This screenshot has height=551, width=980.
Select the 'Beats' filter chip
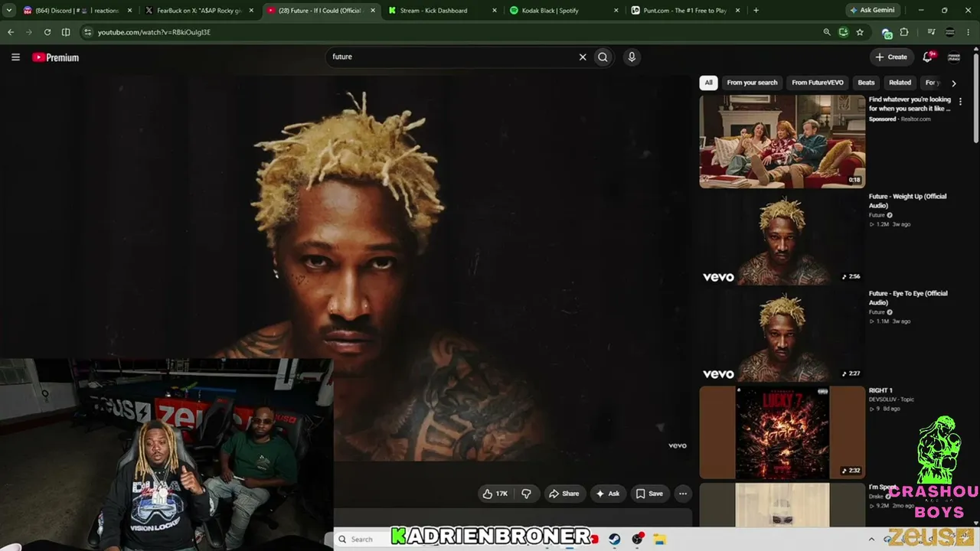tap(866, 83)
